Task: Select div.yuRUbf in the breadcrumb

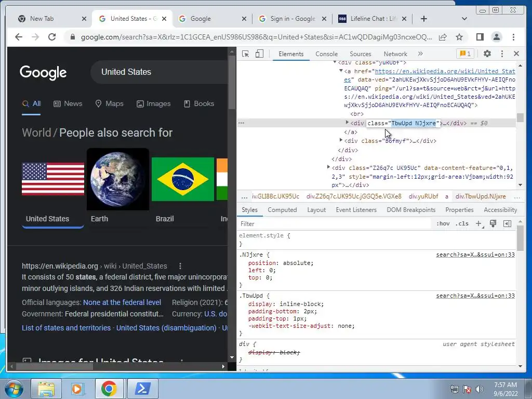Action: pyautogui.click(x=423, y=196)
